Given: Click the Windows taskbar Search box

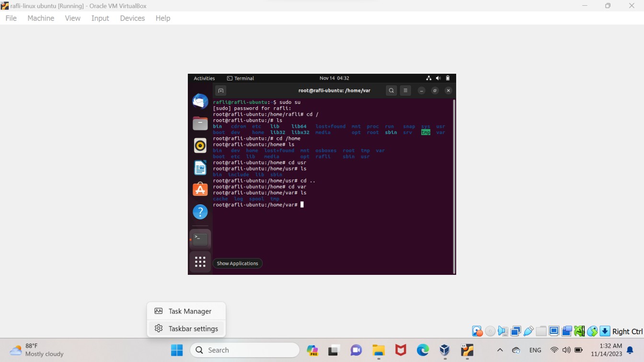Looking at the screenshot, I should coord(245,350).
